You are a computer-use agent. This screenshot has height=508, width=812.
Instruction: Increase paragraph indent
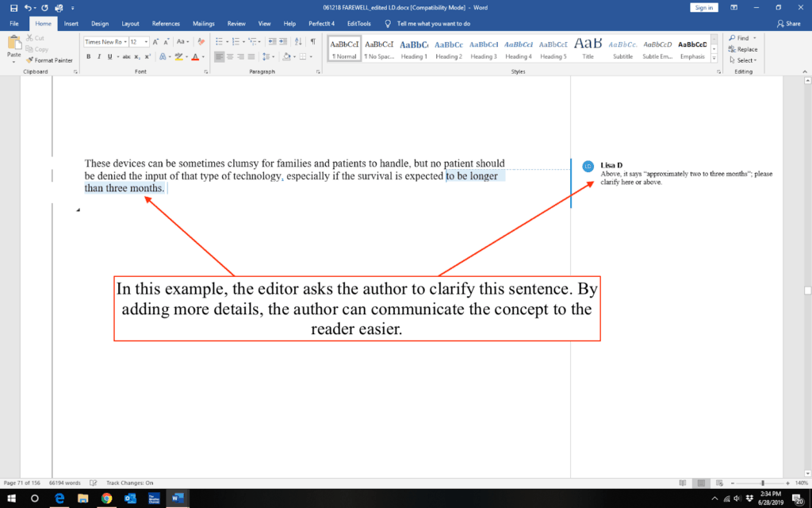tap(283, 41)
